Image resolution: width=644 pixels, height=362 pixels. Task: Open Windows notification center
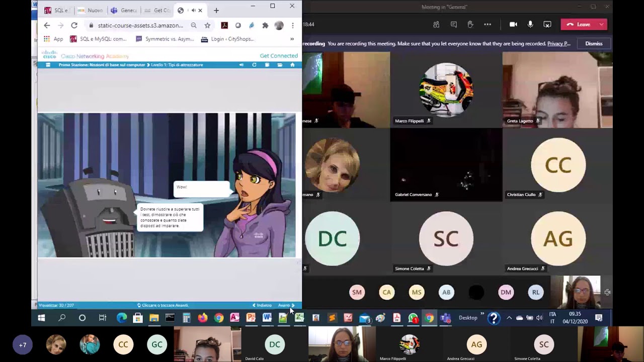click(x=599, y=318)
